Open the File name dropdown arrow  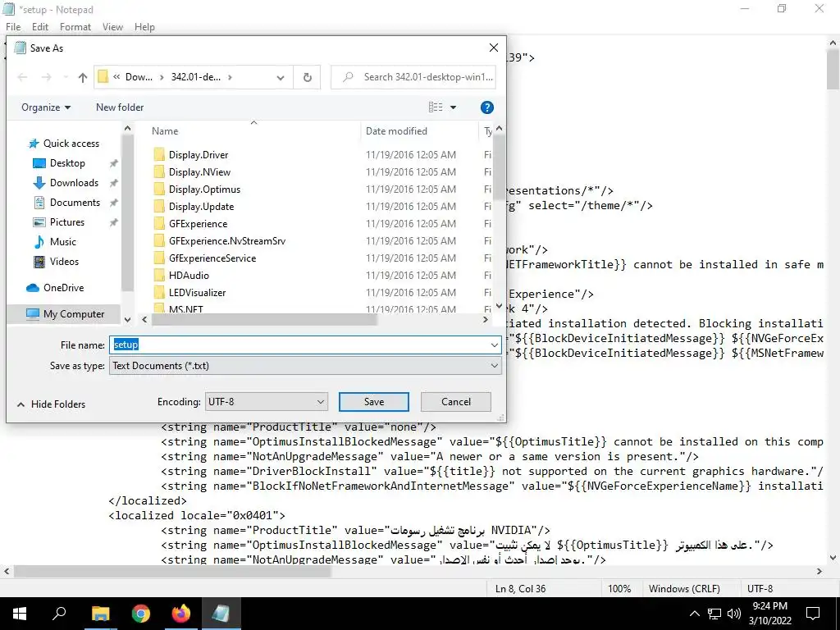tap(495, 345)
